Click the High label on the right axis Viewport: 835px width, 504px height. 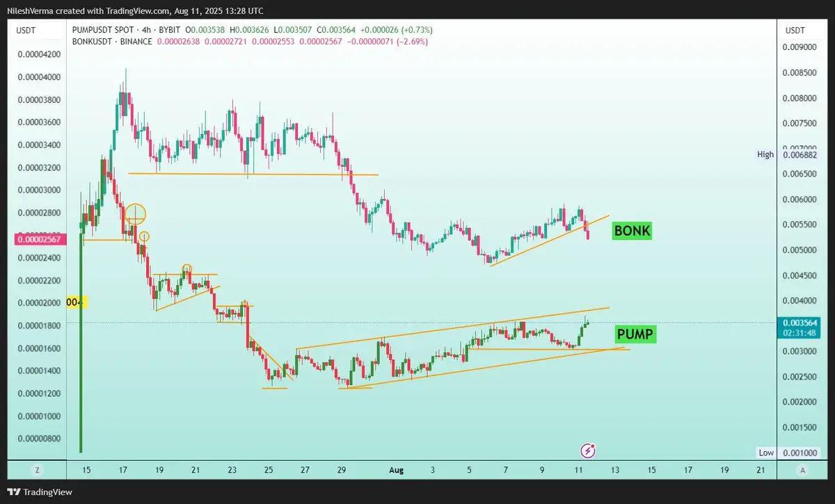[x=765, y=154]
